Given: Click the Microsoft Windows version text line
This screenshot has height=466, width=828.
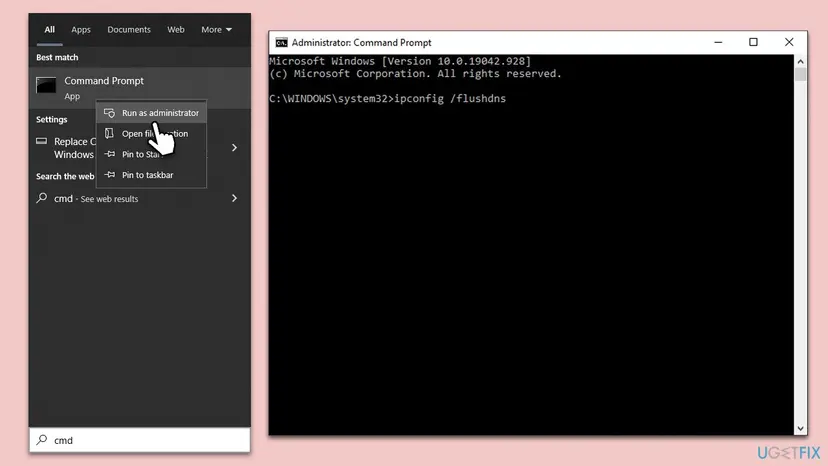Looking at the screenshot, I should (x=400, y=61).
